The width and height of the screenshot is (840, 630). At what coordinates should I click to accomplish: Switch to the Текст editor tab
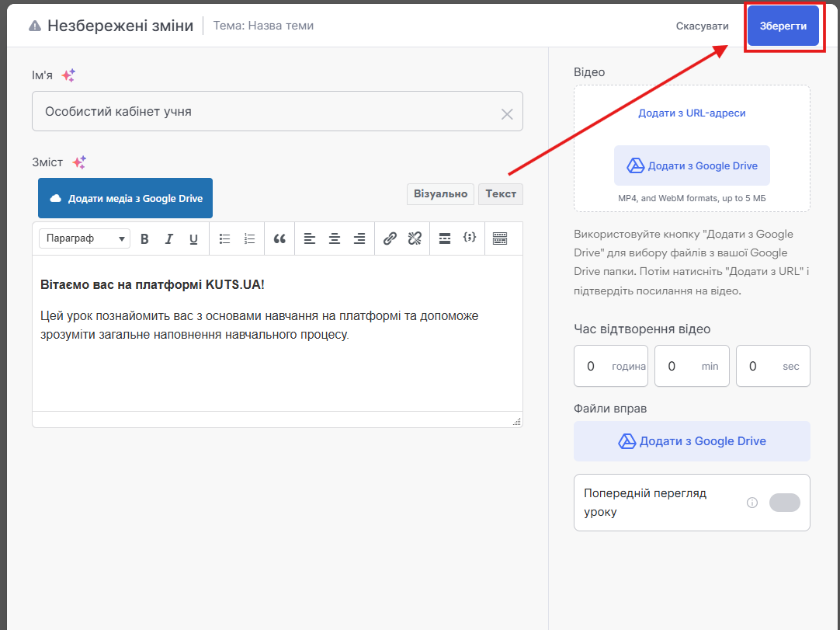click(x=501, y=194)
